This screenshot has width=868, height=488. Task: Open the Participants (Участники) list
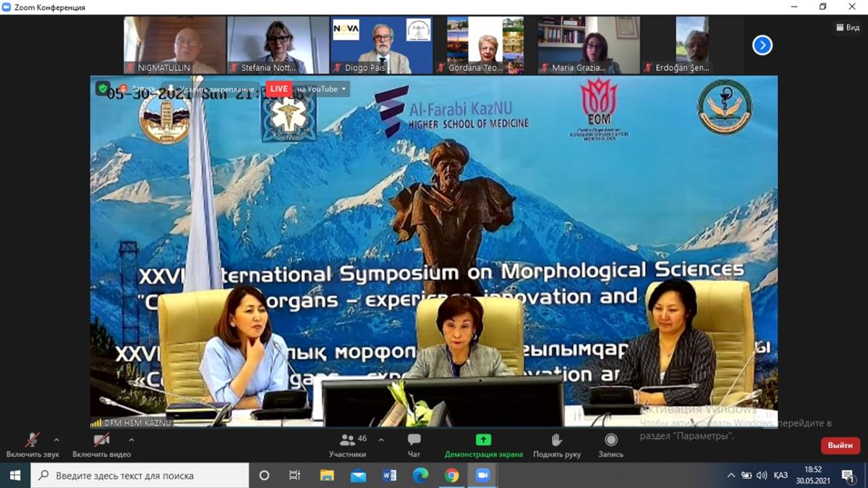click(348, 445)
